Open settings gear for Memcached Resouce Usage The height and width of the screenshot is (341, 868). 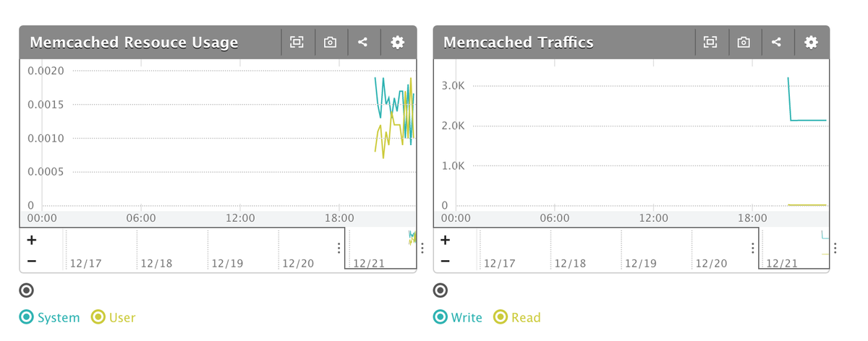click(x=397, y=43)
